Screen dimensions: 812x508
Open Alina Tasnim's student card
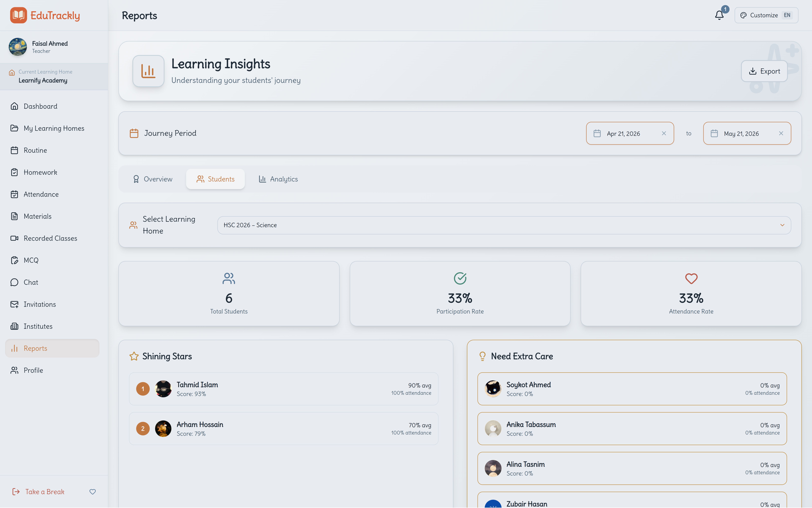click(632, 468)
